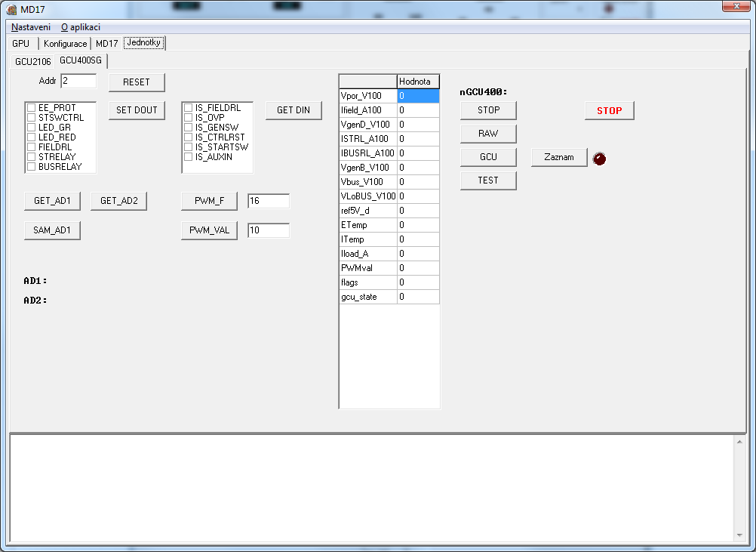756x552 pixels.
Task: Click the dark red record indicator LED
Action: pos(599,159)
